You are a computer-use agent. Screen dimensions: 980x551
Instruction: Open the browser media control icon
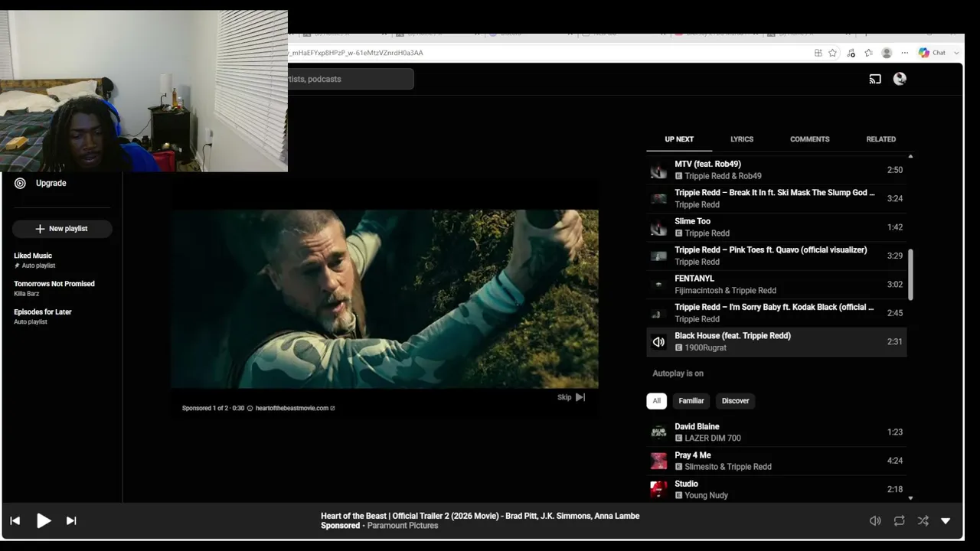851,53
